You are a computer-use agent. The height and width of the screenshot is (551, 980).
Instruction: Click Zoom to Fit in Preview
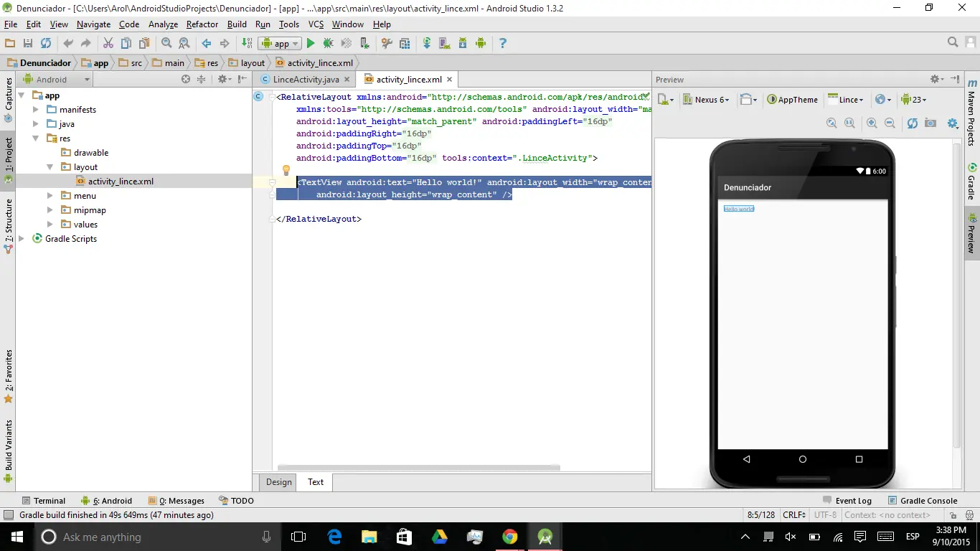831,123
